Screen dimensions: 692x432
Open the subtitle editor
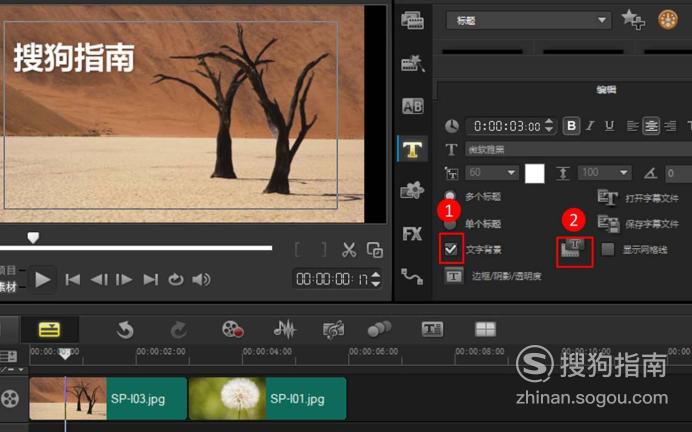click(432, 329)
